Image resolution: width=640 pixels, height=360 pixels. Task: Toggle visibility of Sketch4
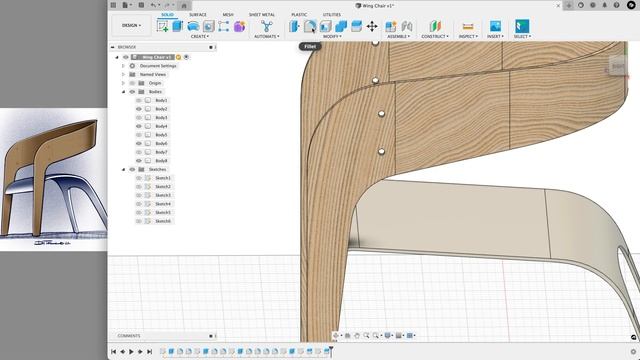[x=139, y=204]
